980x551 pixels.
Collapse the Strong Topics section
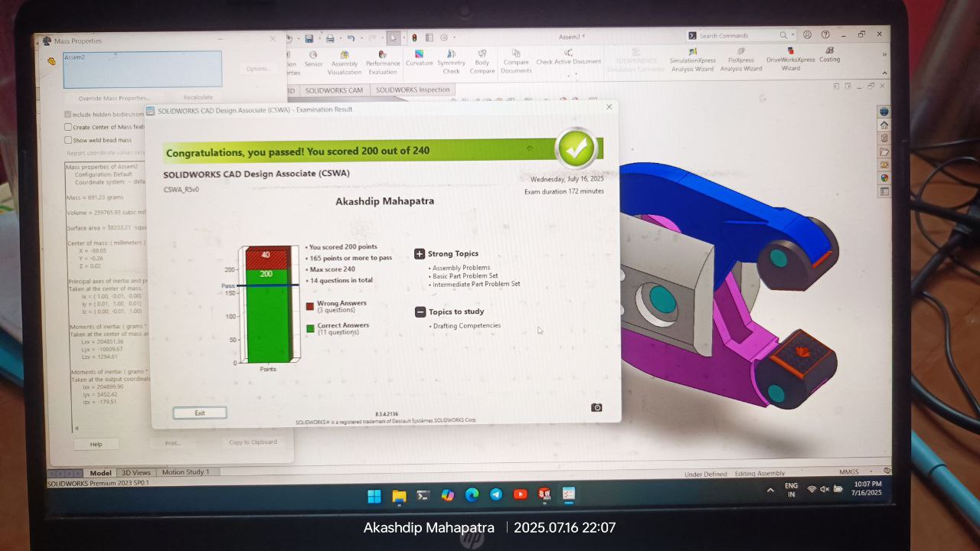pos(420,253)
